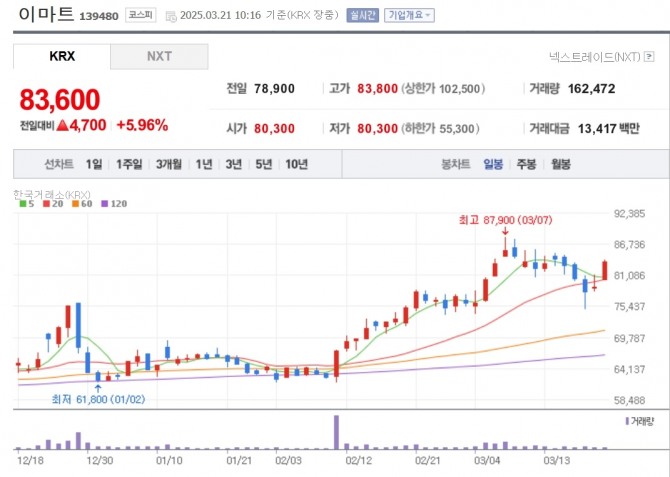
Task: Show the 3년 line chart
Action: point(234,164)
